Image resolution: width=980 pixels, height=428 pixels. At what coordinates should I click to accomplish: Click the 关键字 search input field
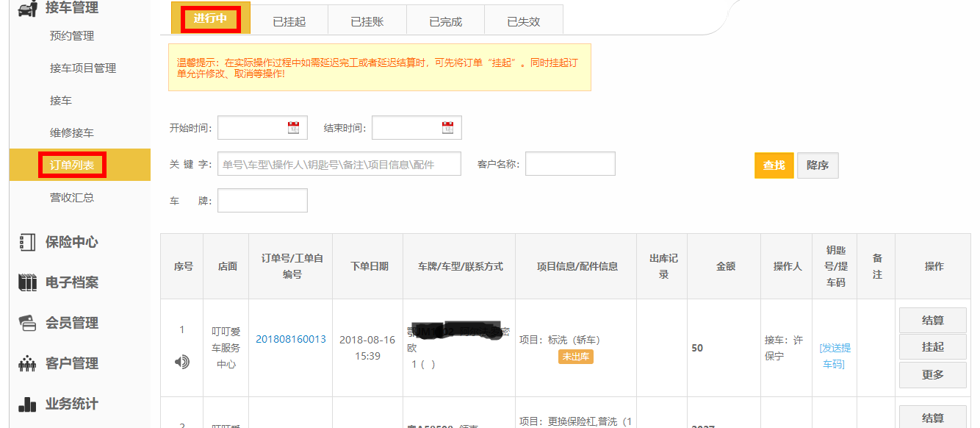[x=339, y=164]
